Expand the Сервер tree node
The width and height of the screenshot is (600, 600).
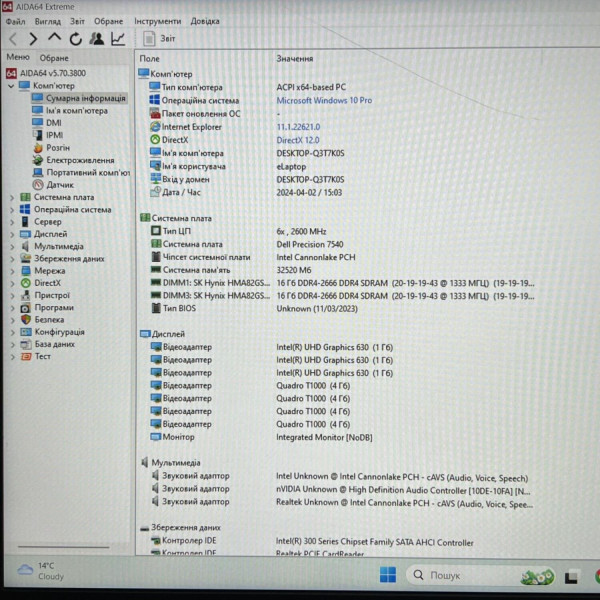click(x=12, y=222)
